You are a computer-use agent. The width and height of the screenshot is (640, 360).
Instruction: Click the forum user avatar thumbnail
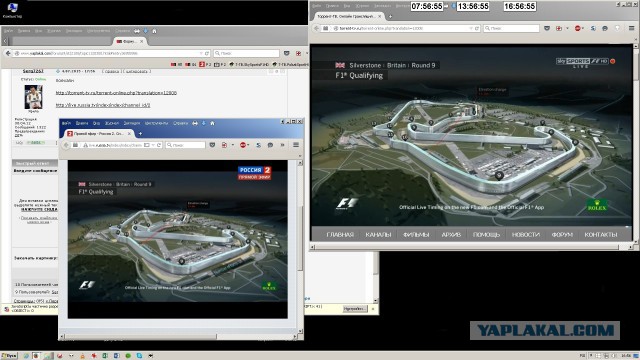[33, 97]
